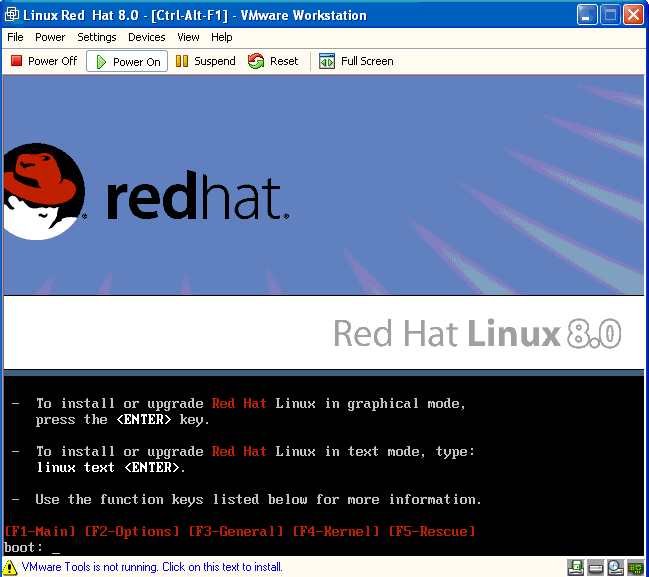
Task: Switch to Full Screen mode
Action: [x=356, y=61]
